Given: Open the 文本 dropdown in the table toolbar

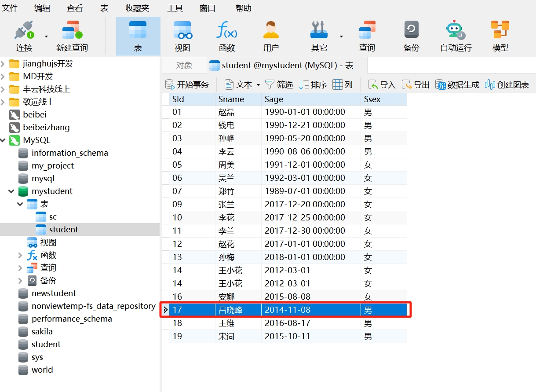Looking at the screenshot, I should pyautogui.click(x=258, y=85).
